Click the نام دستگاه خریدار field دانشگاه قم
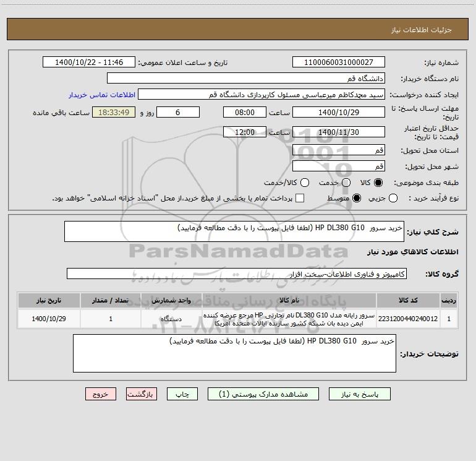The width and height of the screenshot is (476, 461). click(246, 78)
